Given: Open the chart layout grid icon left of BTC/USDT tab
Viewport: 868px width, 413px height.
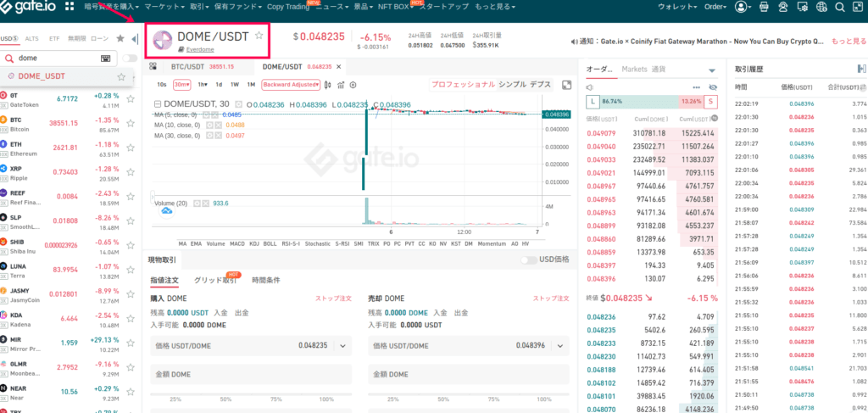Looking at the screenshot, I should pyautogui.click(x=153, y=66).
